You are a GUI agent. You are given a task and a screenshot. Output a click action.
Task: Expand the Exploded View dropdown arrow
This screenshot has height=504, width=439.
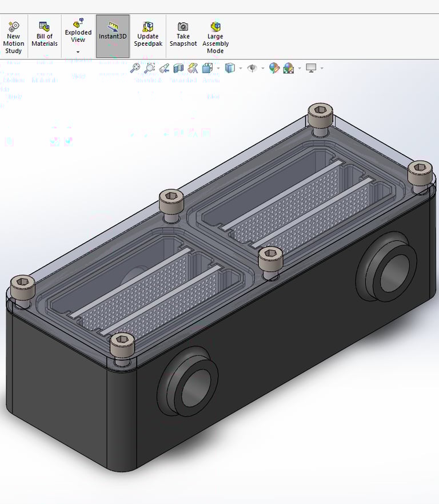78,52
